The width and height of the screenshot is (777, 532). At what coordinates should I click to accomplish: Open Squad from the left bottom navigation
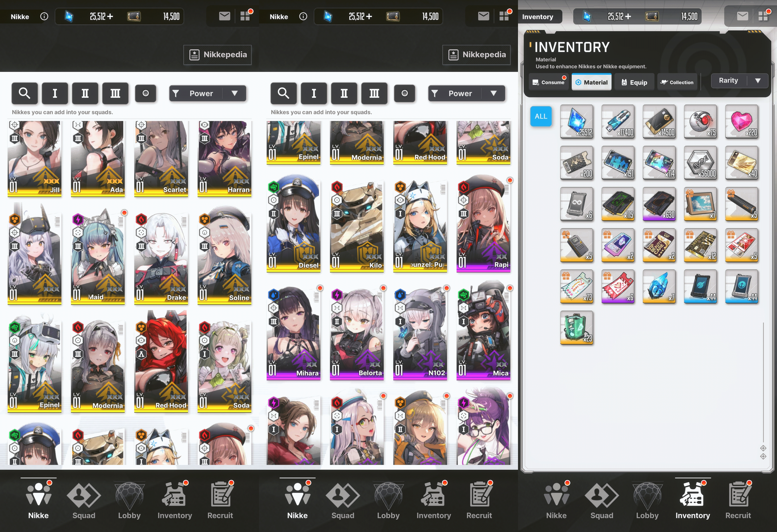pos(83,500)
